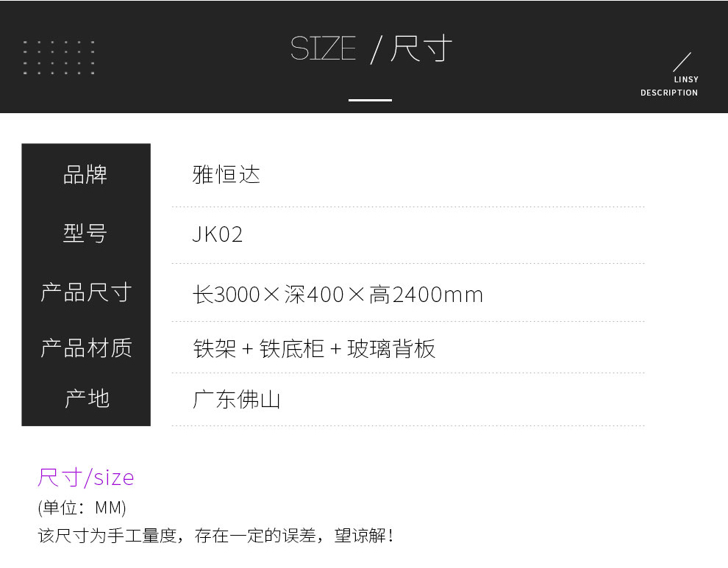Click the dimensions value 长3000×深400×高2400mm
728x568 pixels.
click(x=338, y=295)
